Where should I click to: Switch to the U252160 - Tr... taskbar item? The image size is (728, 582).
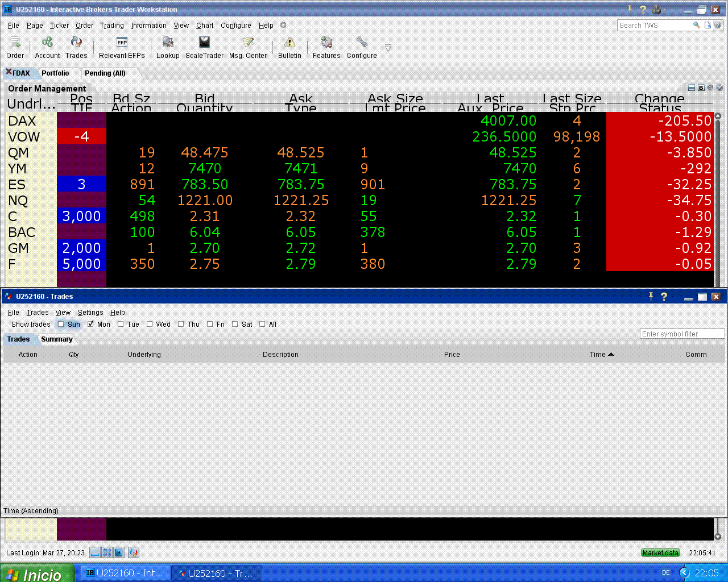click(x=217, y=573)
